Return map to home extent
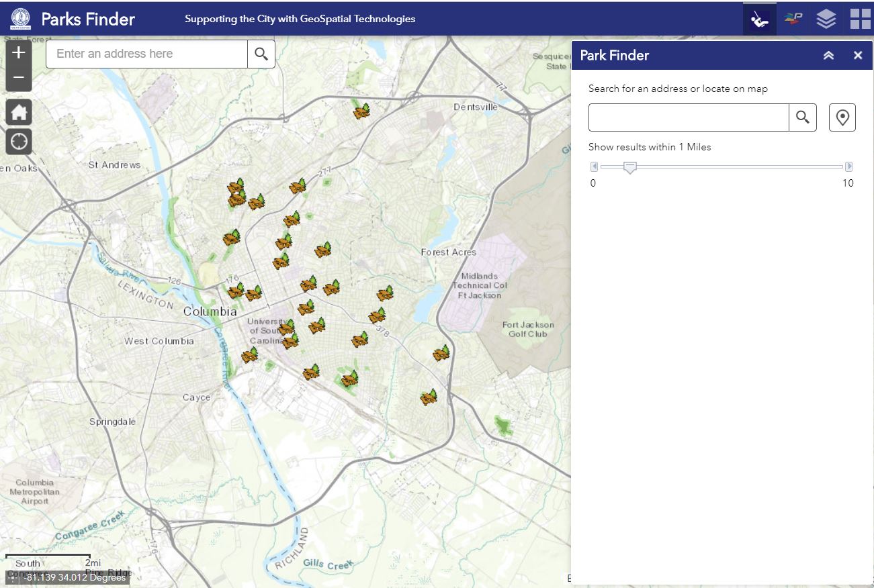The image size is (874, 588). point(19,112)
